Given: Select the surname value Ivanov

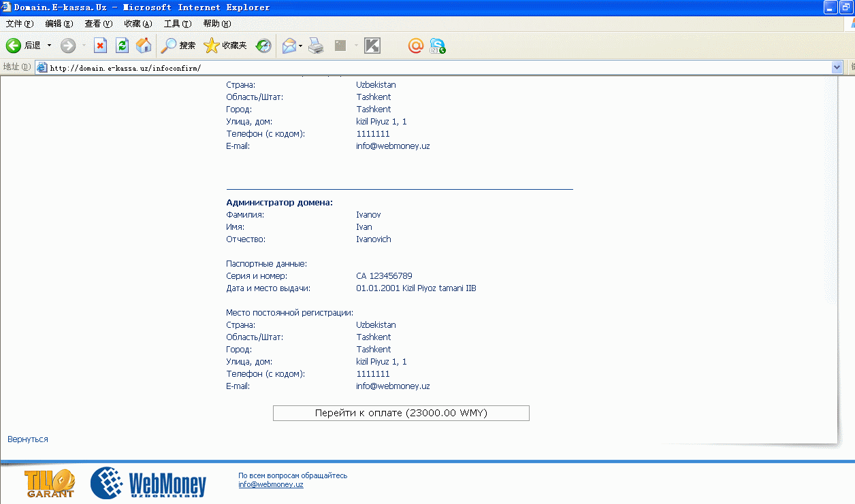Looking at the screenshot, I should 368,215.
